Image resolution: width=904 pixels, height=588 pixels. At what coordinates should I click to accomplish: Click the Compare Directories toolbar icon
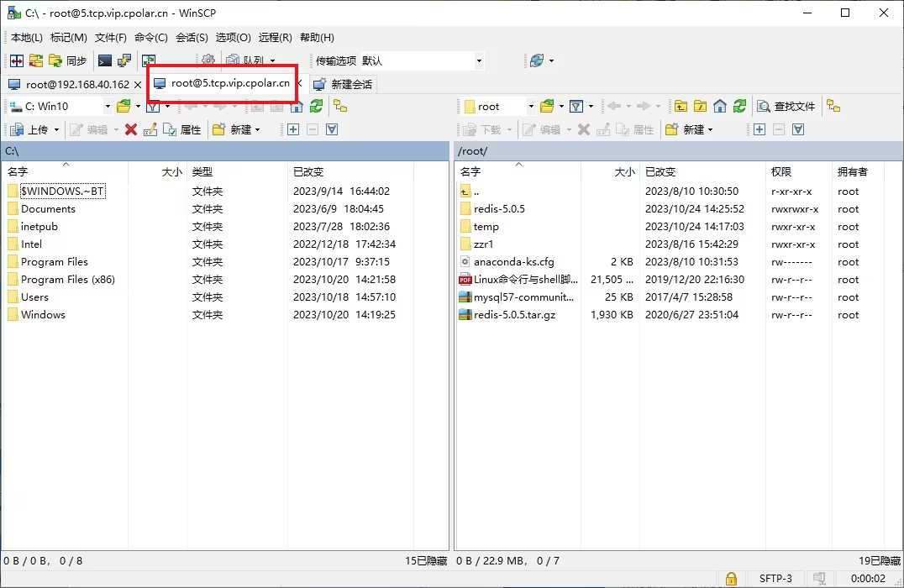[x=17, y=60]
